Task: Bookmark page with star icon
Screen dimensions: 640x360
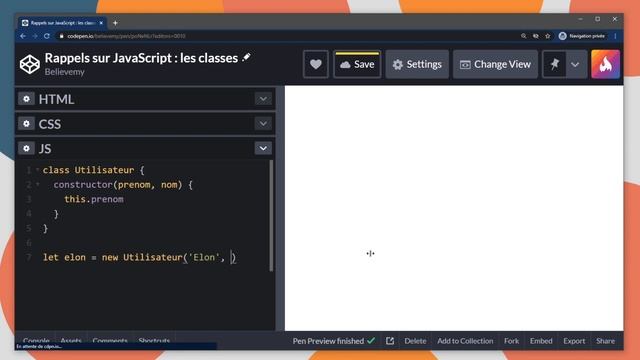Action: click(548, 36)
